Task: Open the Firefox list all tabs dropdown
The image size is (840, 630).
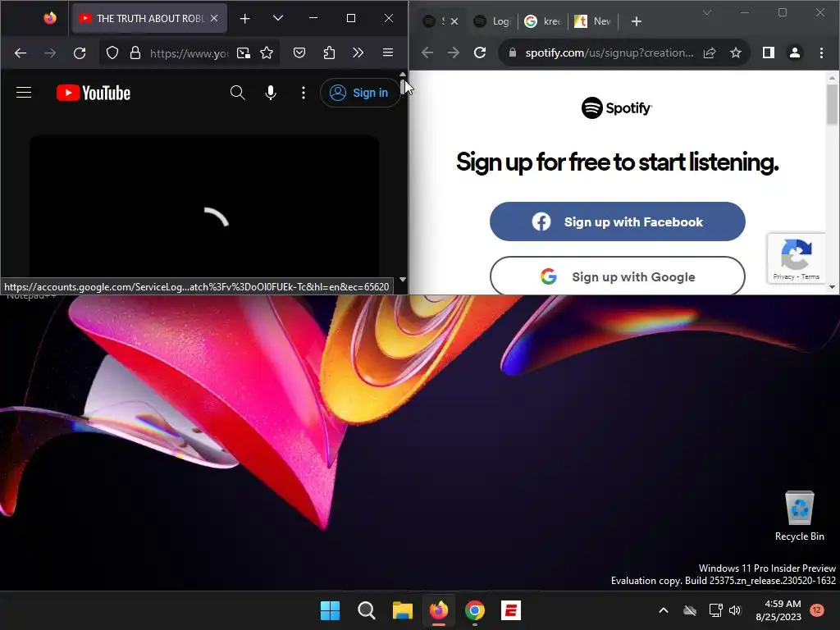Action: tap(277, 19)
